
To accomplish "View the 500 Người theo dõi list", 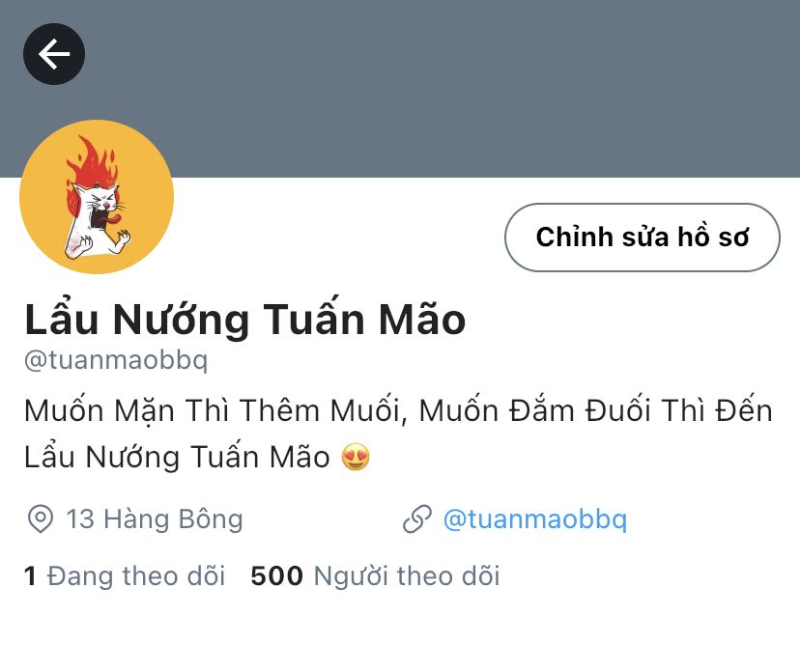I will tap(375, 576).
